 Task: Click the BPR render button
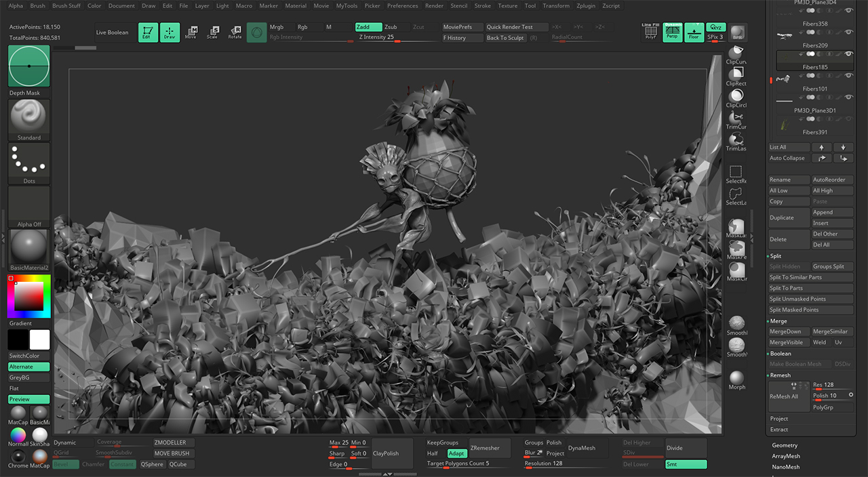pyautogui.click(x=737, y=32)
